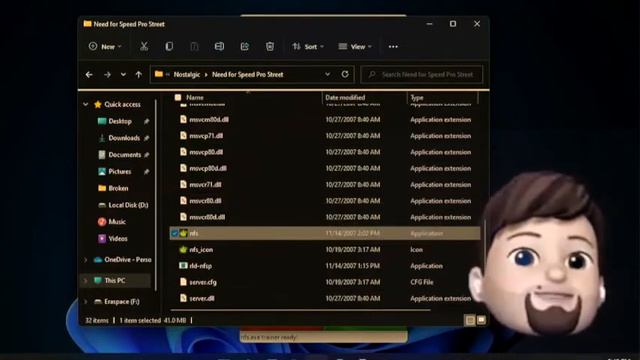The width and height of the screenshot is (640, 360).
Task: Click the Copy icon in toolbar
Action: click(169, 47)
